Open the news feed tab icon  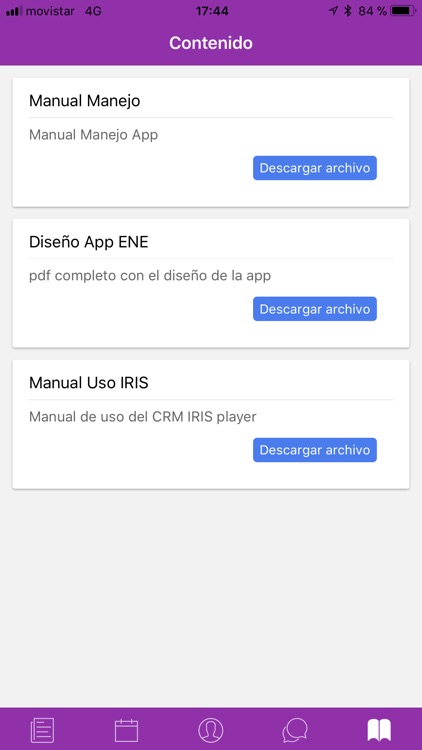tap(42, 730)
